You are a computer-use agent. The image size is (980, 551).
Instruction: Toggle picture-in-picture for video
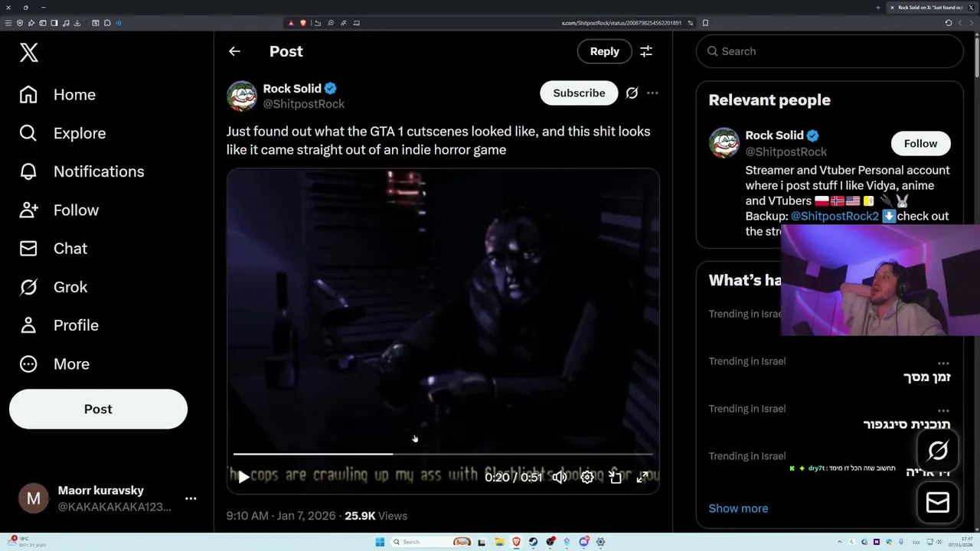tap(616, 477)
